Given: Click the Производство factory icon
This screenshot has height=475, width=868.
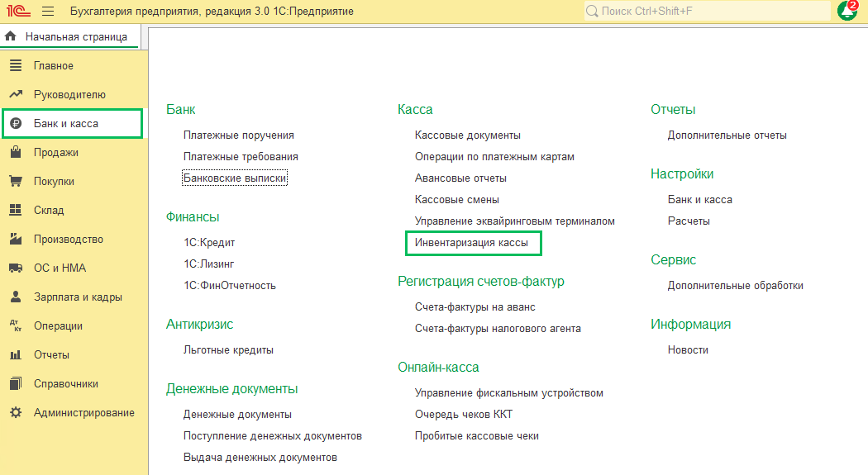Looking at the screenshot, I should click(x=16, y=239).
